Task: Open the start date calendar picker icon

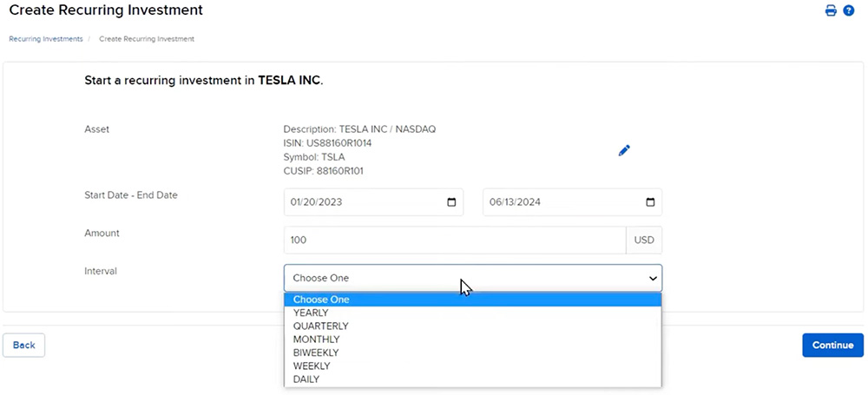Action: pyautogui.click(x=451, y=202)
